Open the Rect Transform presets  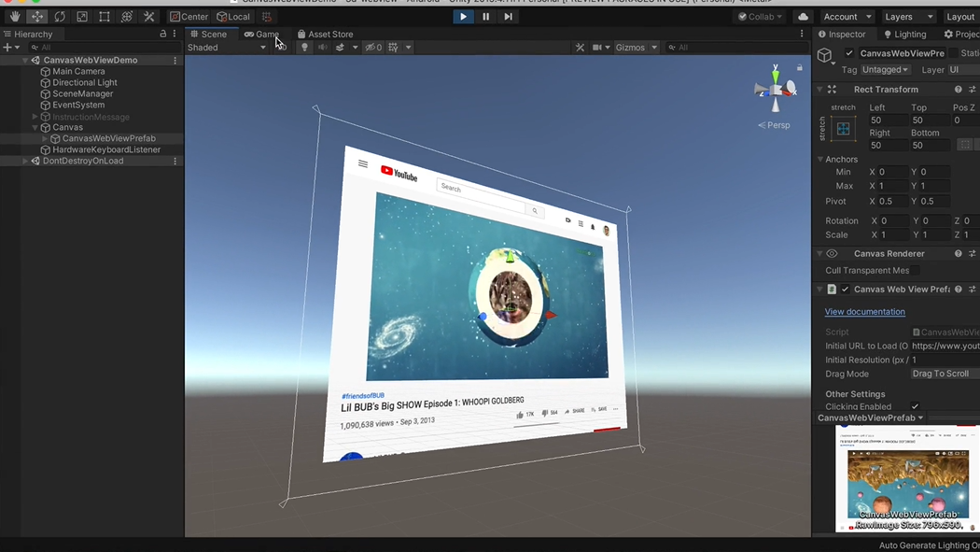point(972,90)
